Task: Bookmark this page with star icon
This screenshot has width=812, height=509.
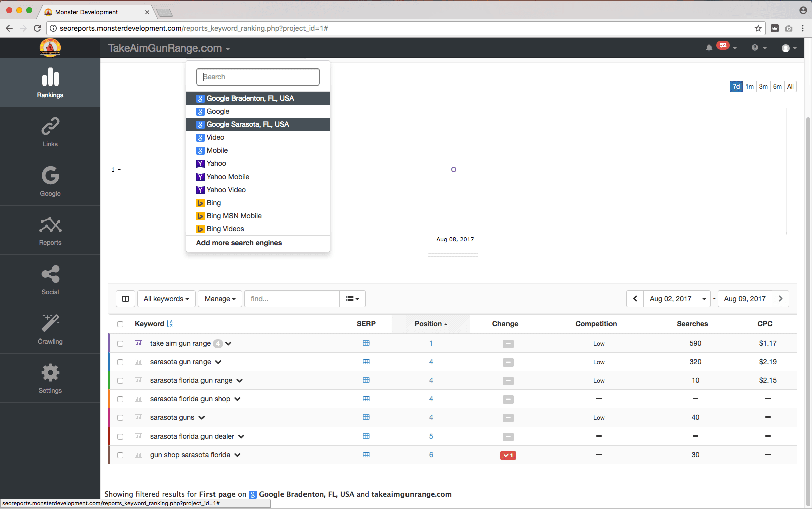Action: 758,28
